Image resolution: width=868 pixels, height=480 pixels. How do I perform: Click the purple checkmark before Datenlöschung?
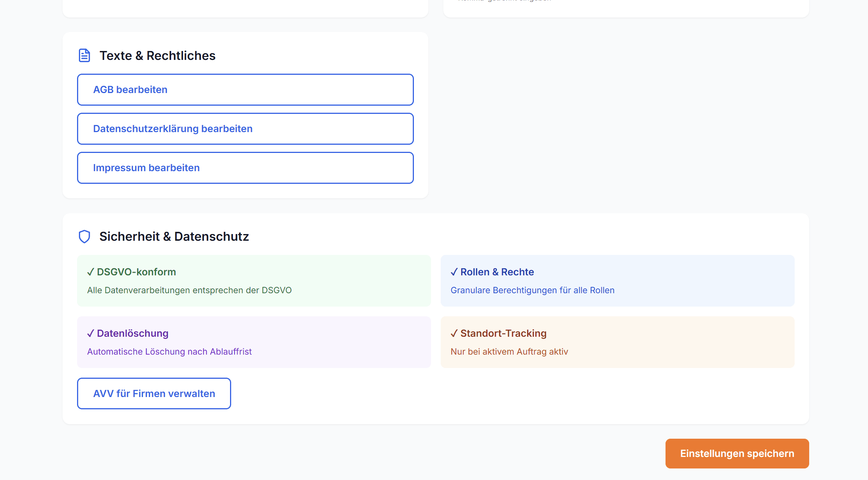[90, 333]
